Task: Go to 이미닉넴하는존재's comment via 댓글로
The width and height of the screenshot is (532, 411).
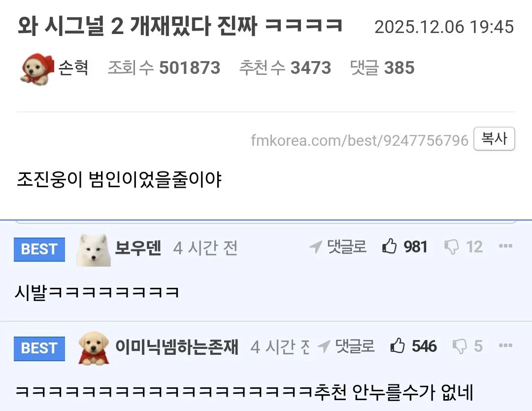Action: click(x=346, y=346)
